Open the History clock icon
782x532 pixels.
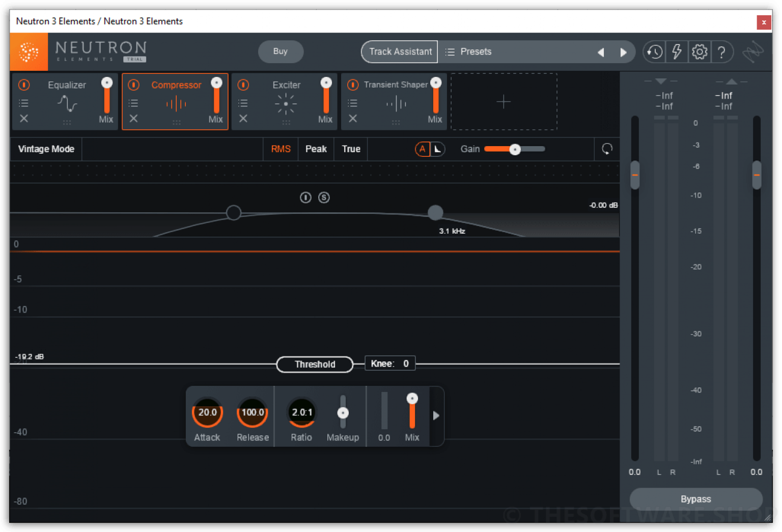click(x=655, y=51)
